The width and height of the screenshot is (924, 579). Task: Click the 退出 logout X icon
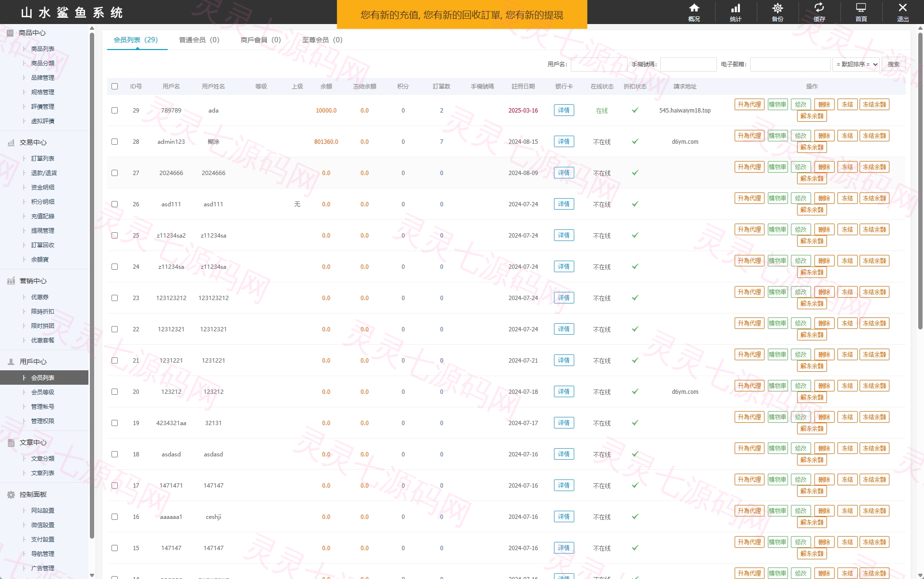[903, 8]
